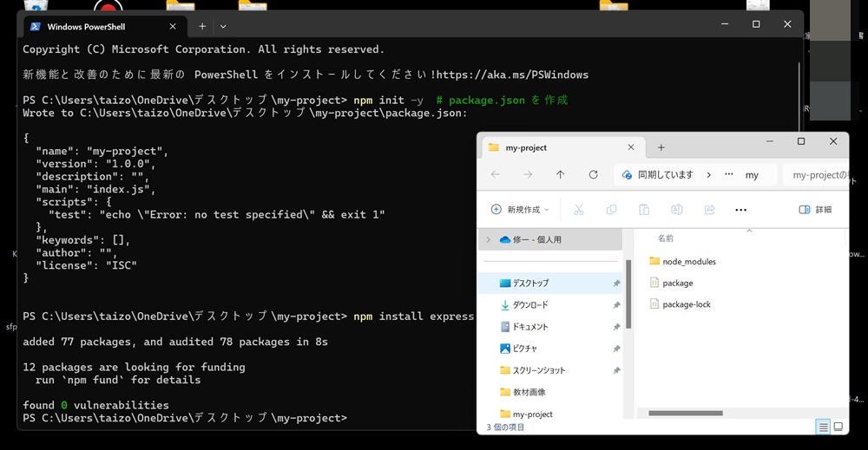The height and width of the screenshot is (450, 868).
Task: Select the node_modules folder
Action: point(682,262)
